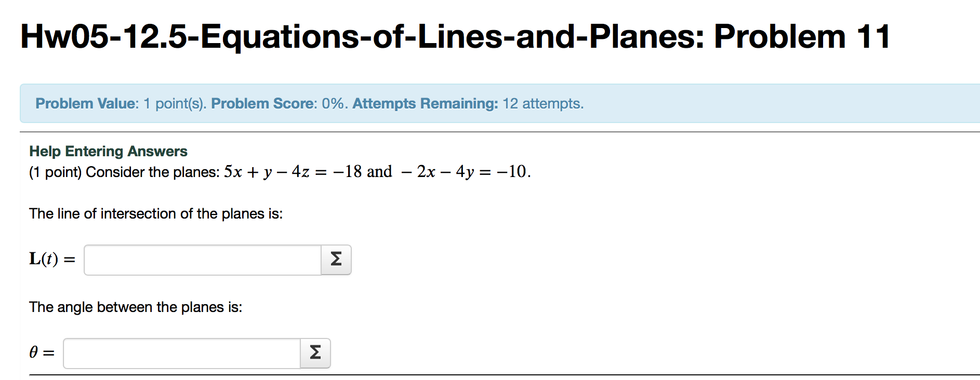Click the Σ symbol beside the line answer box
The height and width of the screenshot is (380, 980).
point(336,260)
